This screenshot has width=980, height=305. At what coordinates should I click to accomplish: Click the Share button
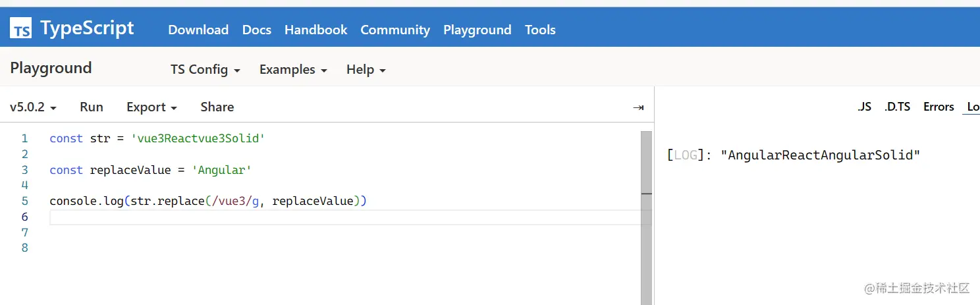click(217, 107)
